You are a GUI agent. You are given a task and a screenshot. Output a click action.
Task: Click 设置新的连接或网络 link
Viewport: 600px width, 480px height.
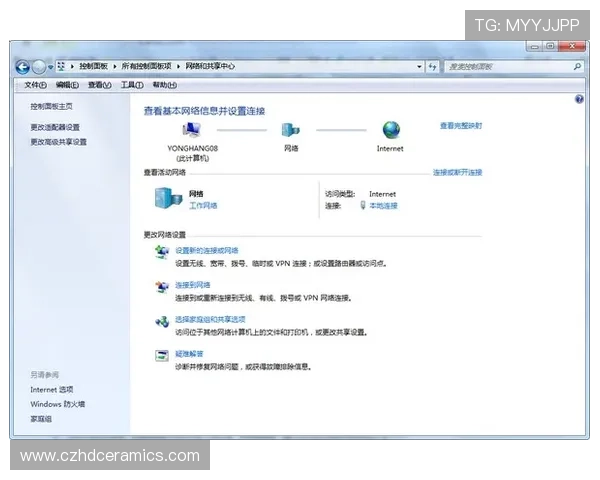point(207,251)
